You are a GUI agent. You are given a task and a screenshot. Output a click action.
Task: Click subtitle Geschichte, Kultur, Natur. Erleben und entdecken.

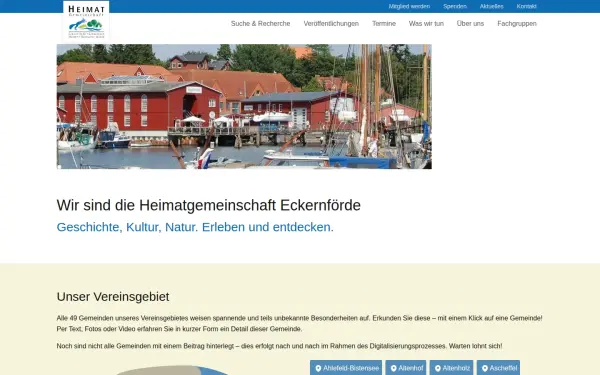pyautogui.click(x=195, y=227)
